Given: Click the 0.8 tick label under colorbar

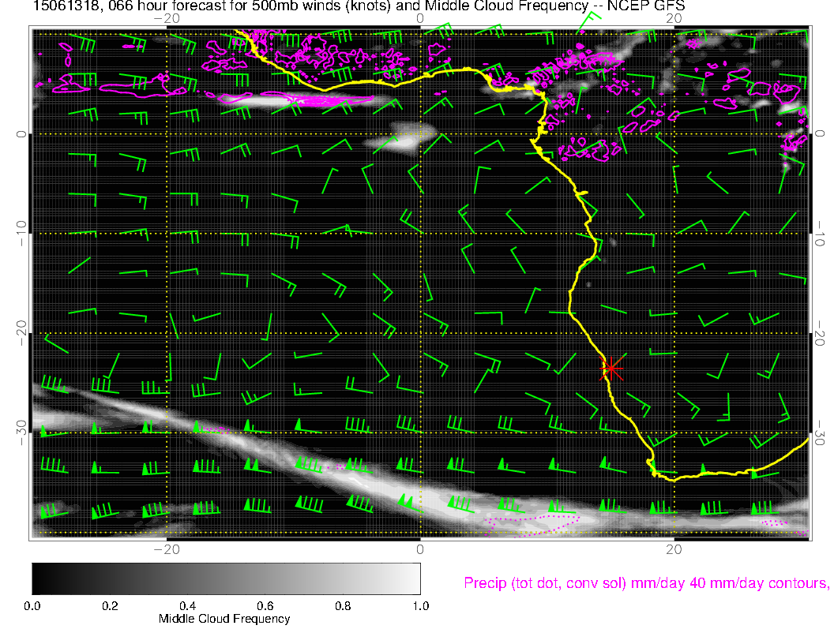Looking at the screenshot, I should click(342, 606).
